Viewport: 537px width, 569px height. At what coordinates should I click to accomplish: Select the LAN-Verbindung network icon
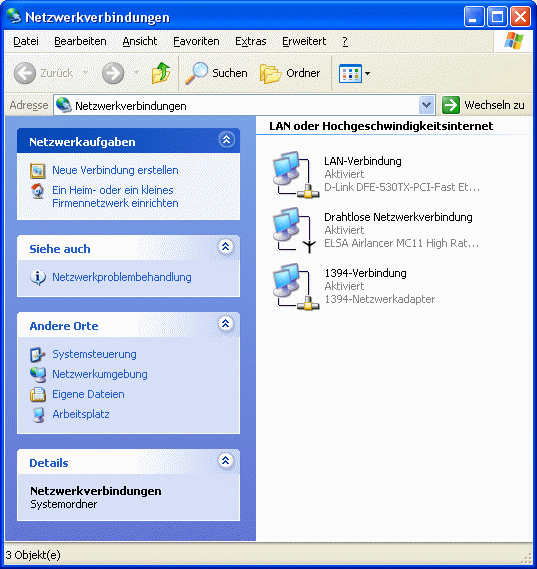pos(296,175)
